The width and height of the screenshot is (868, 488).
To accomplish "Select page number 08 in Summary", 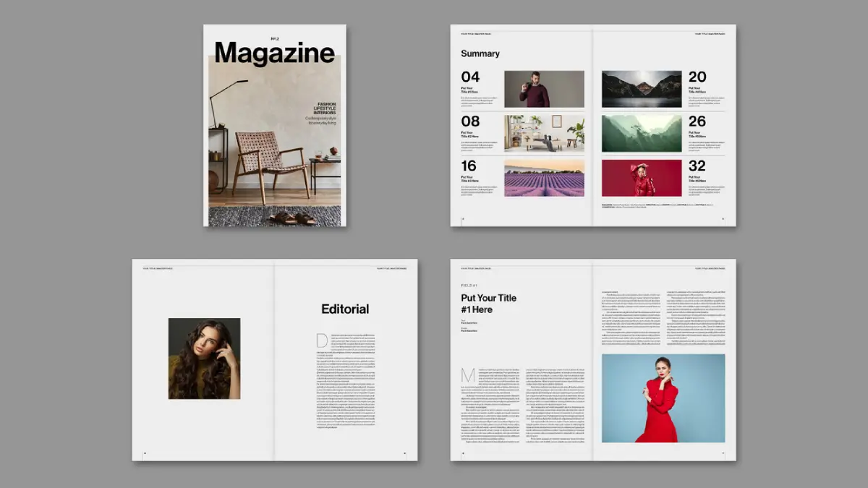I will pos(470,121).
